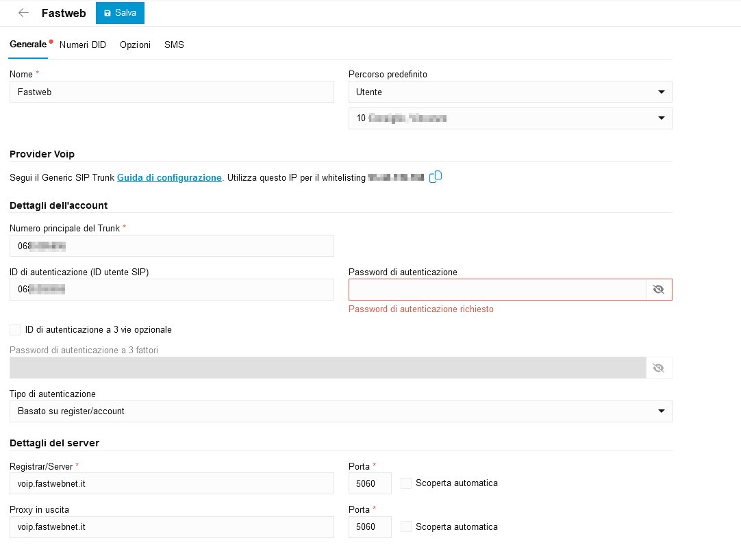Focus the Numero principale del Trunk field
741x560 pixels.
(x=171, y=246)
